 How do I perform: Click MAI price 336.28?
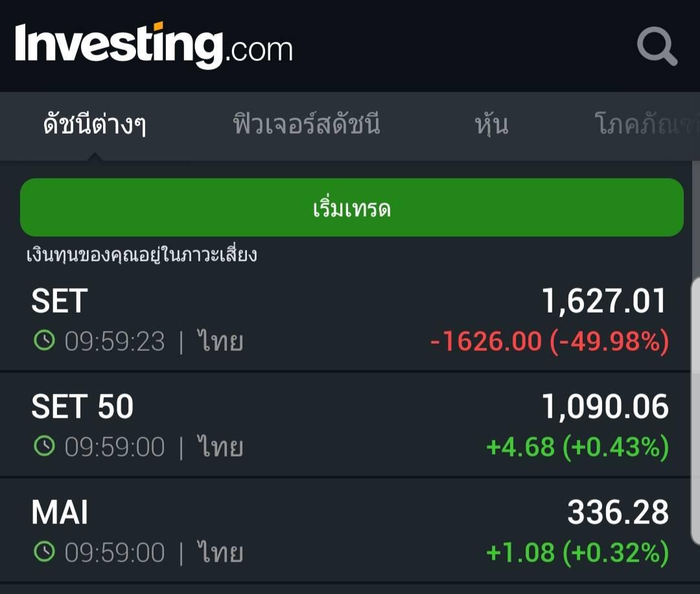[618, 512]
